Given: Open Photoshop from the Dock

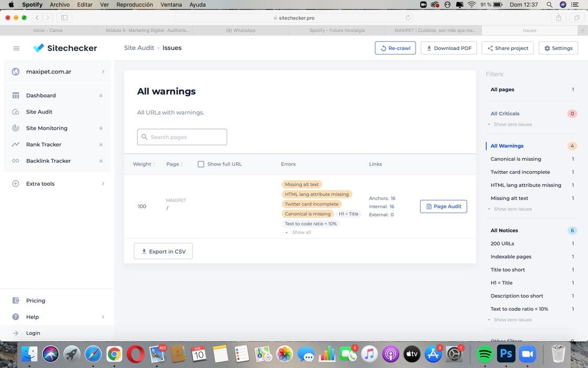Looking at the screenshot, I should coord(506,354).
